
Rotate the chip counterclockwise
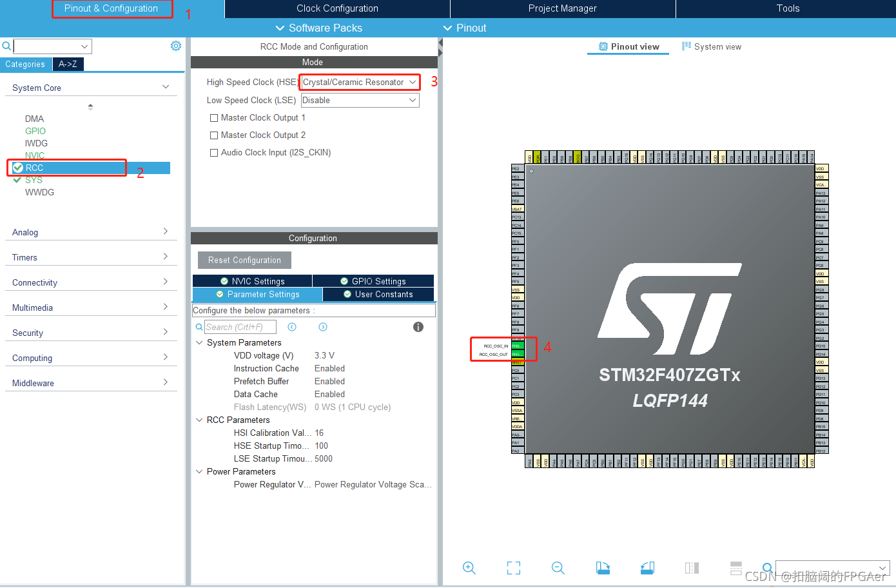pos(647,568)
